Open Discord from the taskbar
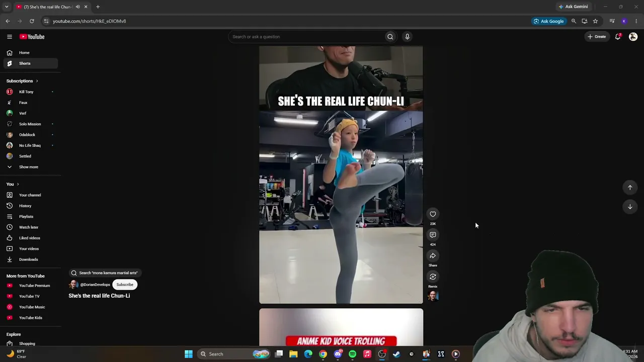 click(338, 354)
